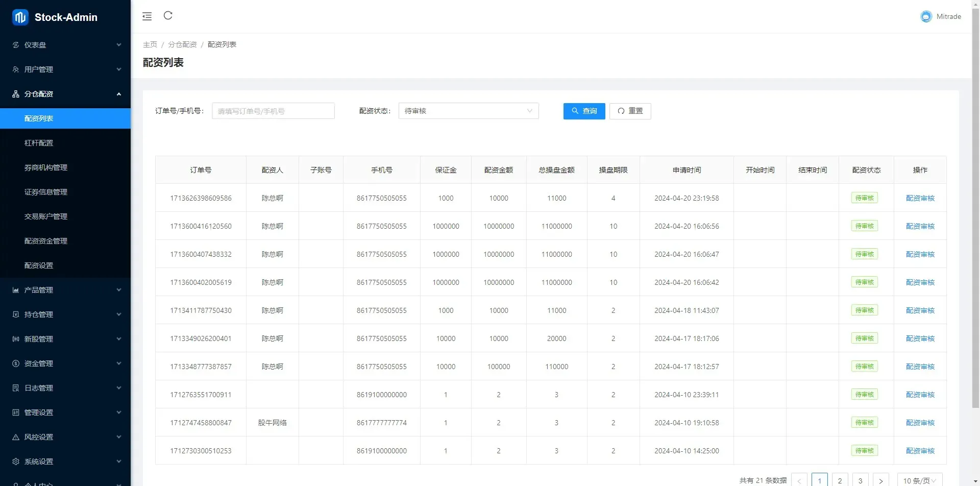Open the 配资状态 dropdown showing 待审核
The height and width of the screenshot is (486, 980).
469,111
